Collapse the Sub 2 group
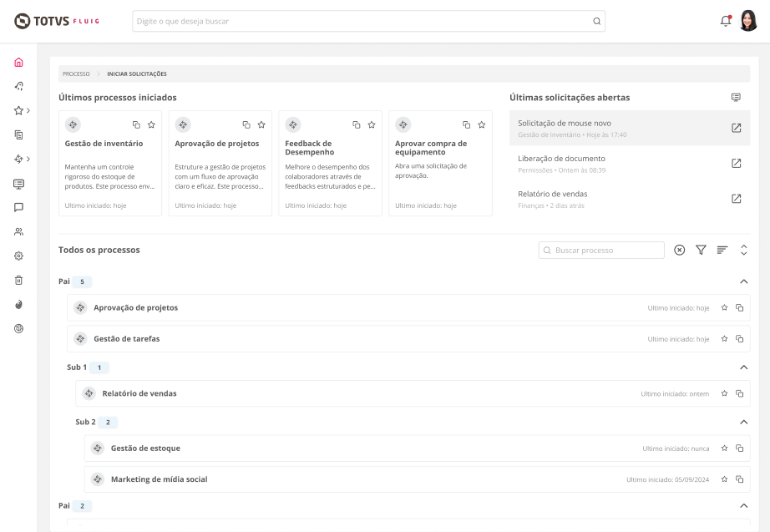This screenshot has height=532, width=770. pyautogui.click(x=743, y=422)
